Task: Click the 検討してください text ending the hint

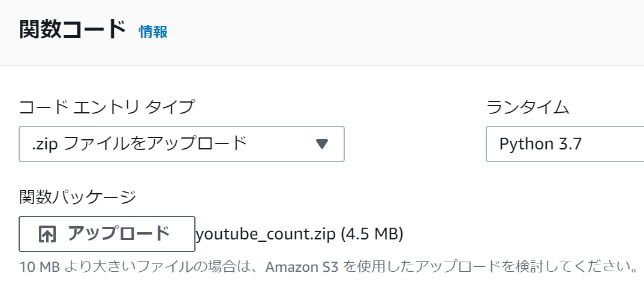Action: tap(574, 267)
